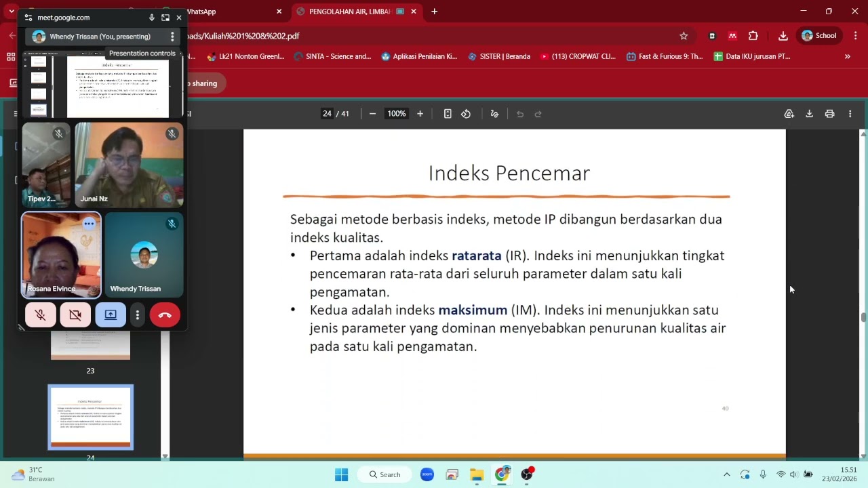
Task: Turn on camera in Meet picture-in-picture window
Action: (x=75, y=315)
